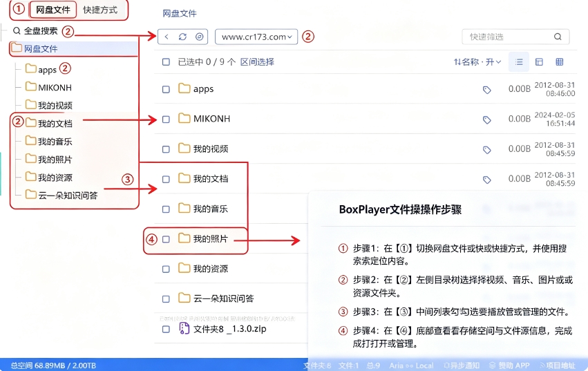Click folder icon of MIKONH in file list
Image resolution: width=588 pixels, height=371 pixels.
tap(184, 118)
